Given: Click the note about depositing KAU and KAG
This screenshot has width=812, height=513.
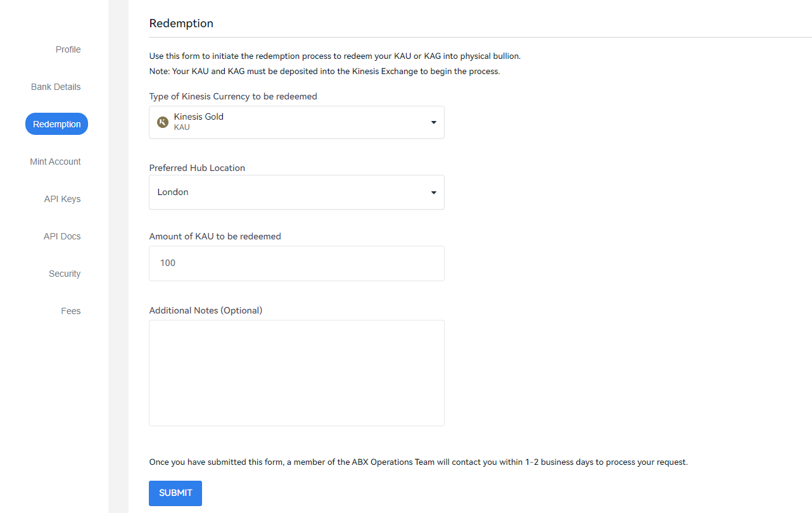Looking at the screenshot, I should click(x=324, y=71).
